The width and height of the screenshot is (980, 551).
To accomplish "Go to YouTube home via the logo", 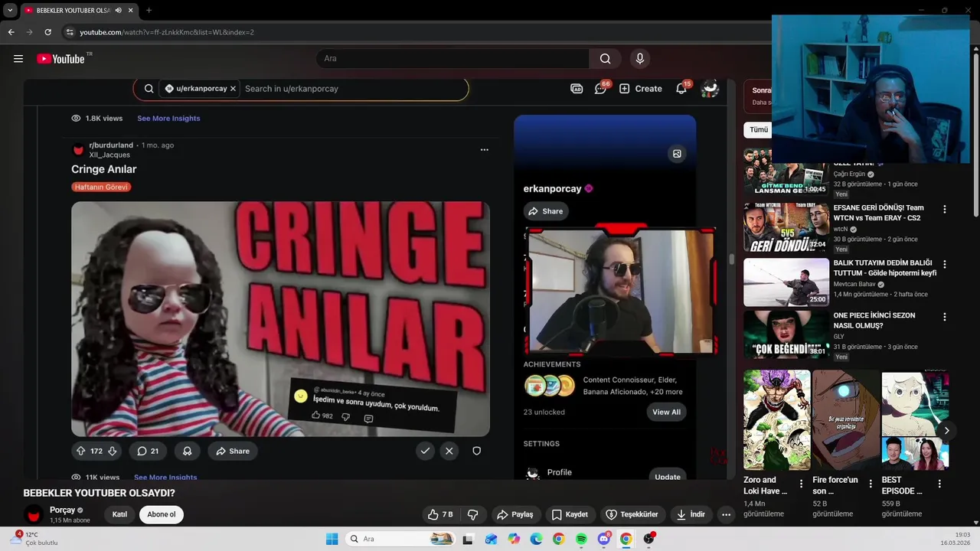I will (x=60, y=59).
